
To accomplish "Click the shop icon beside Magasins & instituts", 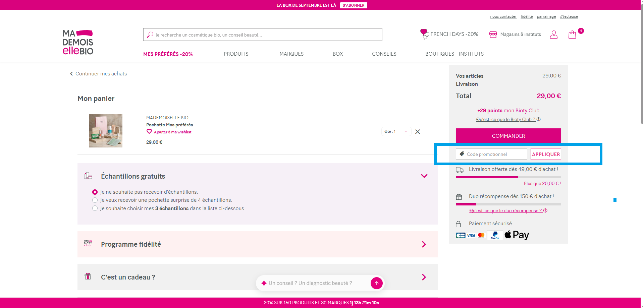I will click(493, 35).
